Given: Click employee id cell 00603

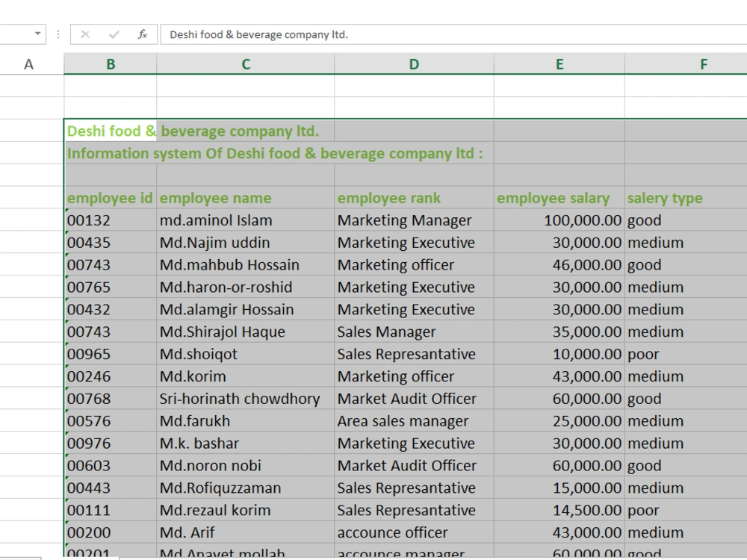Looking at the screenshot, I should pos(111,465).
